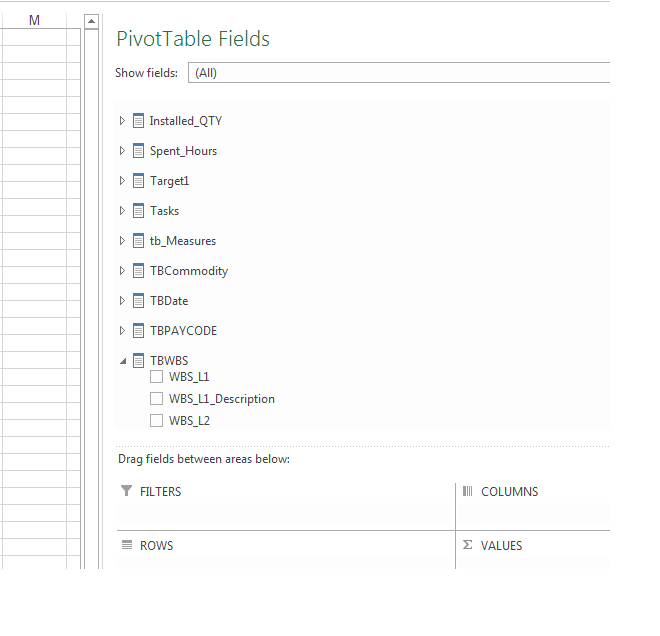Click the TBCommodity table name
The image size is (660, 636).
coord(189,271)
